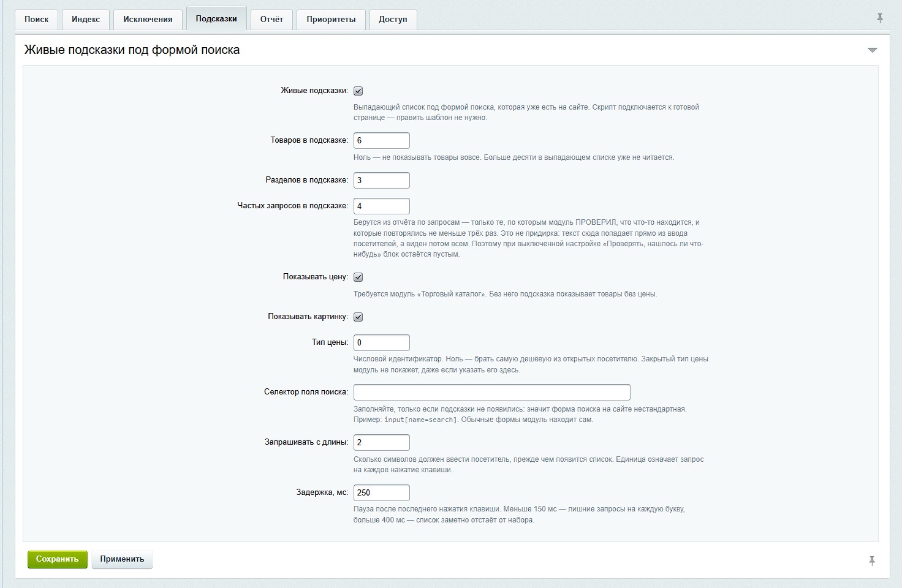Go to the Исключения tab

(x=148, y=20)
